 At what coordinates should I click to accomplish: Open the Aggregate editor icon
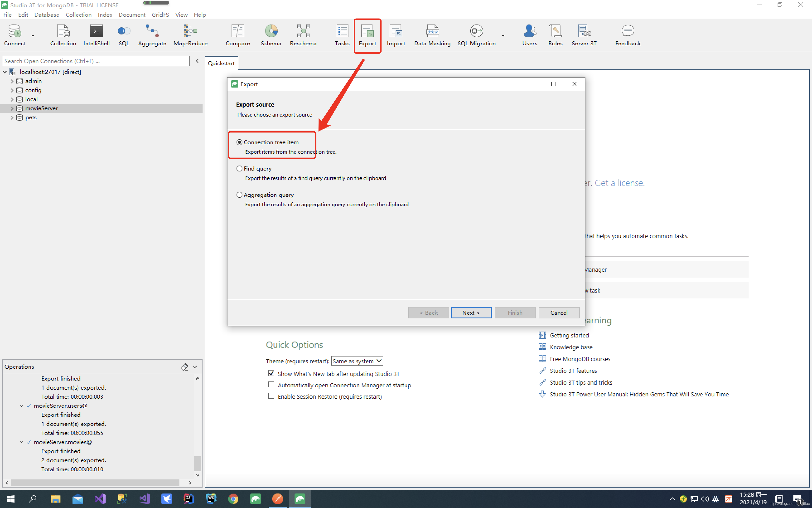pyautogui.click(x=152, y=35)
